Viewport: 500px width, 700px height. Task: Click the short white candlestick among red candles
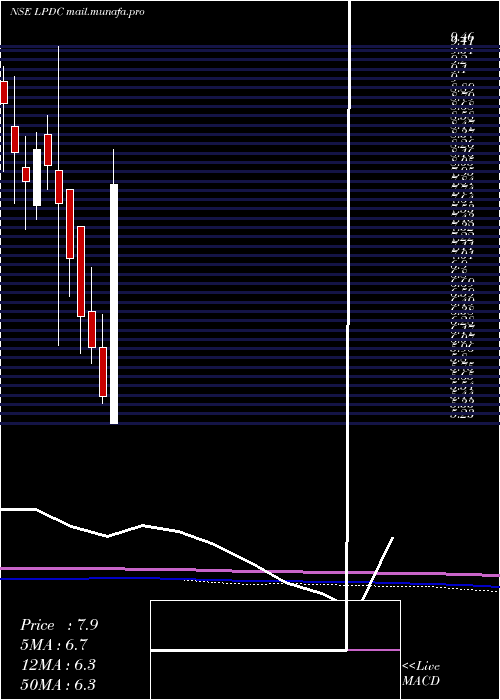(x=37, y=177)
